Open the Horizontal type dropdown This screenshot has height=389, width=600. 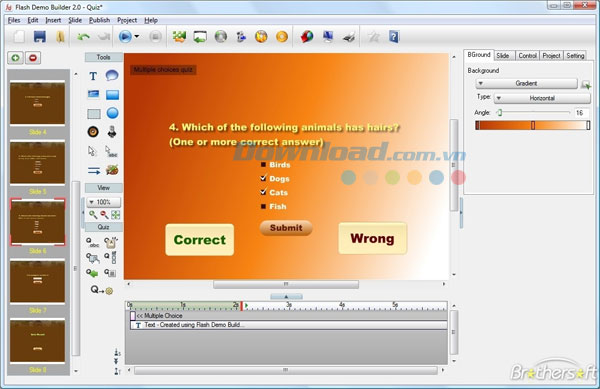pyautogui.click(x=542, y=98)
